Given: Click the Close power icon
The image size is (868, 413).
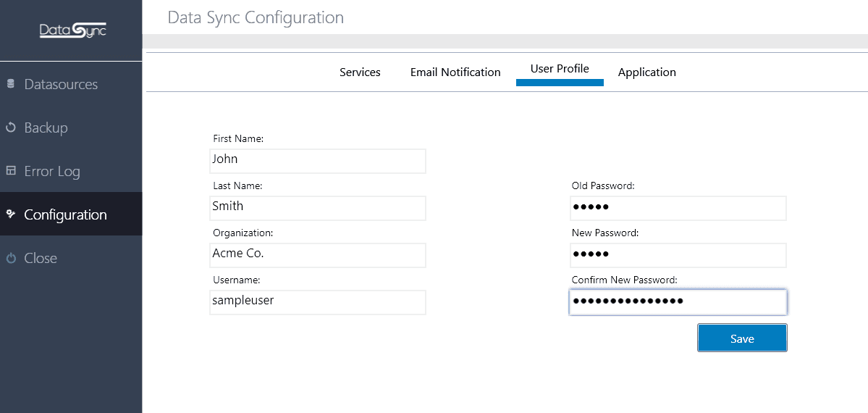Looking at the screenshot, I should pos(10,258).
